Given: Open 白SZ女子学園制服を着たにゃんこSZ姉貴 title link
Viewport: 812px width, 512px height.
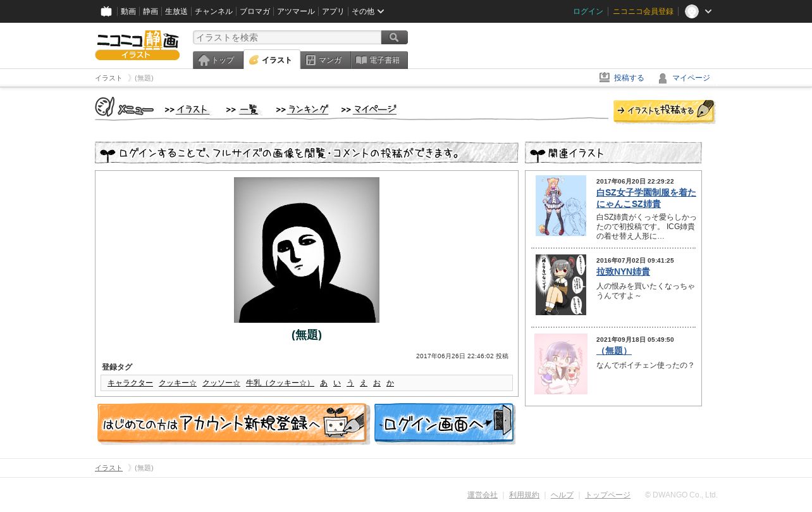Looking at the screenshot, I should (646, 198).
